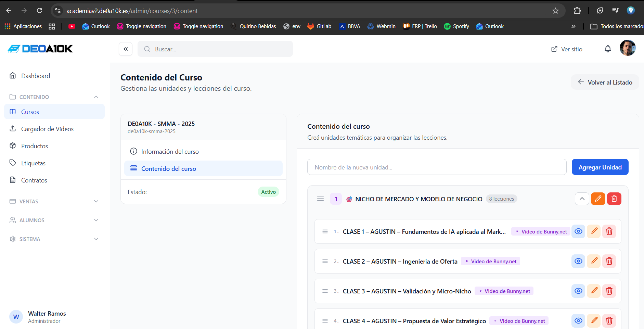
Task: Click drag handle of CLASE 3 row
Action: [x=325, y=291]
